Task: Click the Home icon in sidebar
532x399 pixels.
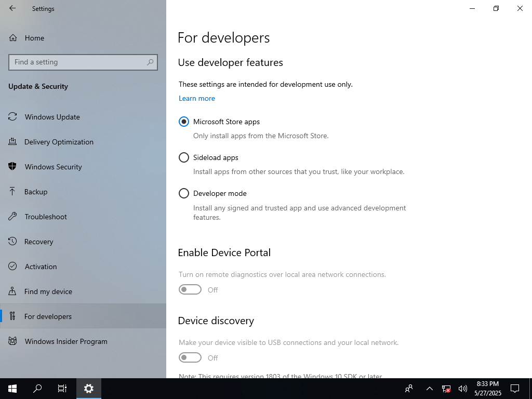Action: pyautogui.click(x=13, y=38)
